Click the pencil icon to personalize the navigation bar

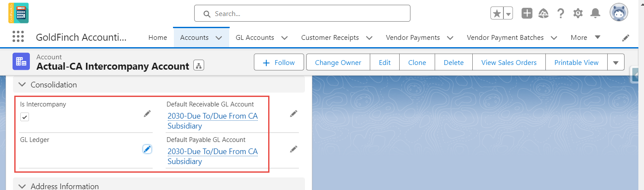pos(625,38)
